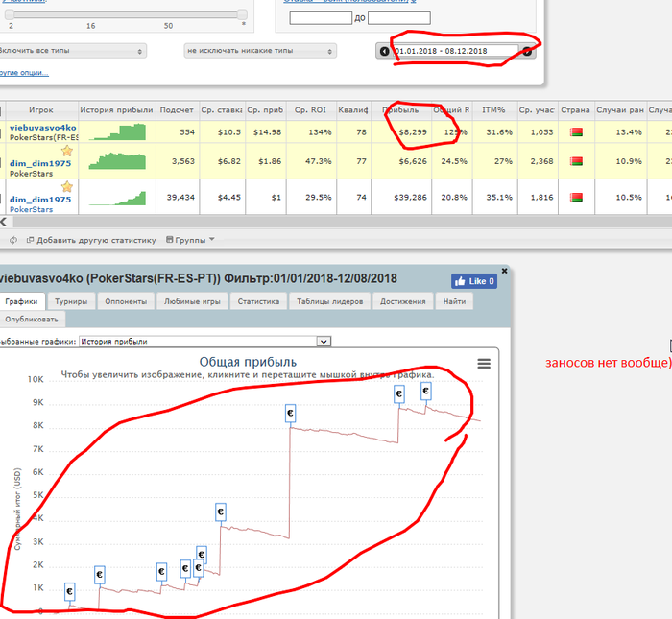Viewport: 672px width, 619px height.
Task: Sort by the Прибыль column header
Action: pyautogui.click(x=400, y=110)
